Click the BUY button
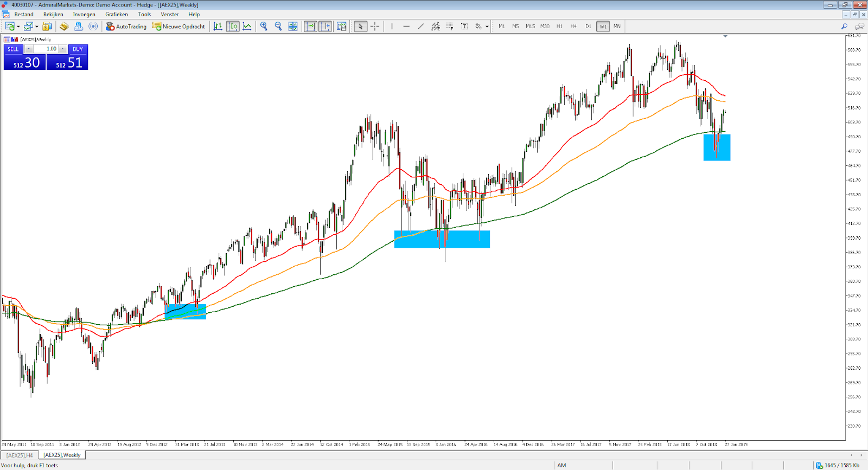This screenshot has height=470, width=868. (78, 49)
